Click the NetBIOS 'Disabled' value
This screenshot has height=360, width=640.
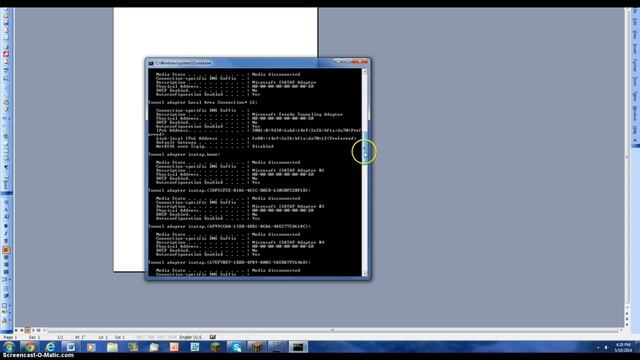coord(262,146)
